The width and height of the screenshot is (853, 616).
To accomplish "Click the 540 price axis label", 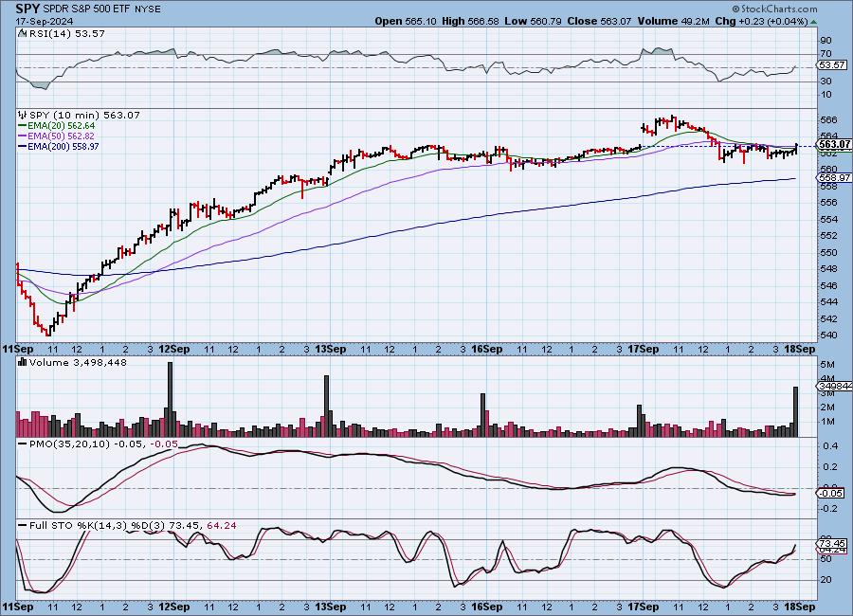I will 828,335.
